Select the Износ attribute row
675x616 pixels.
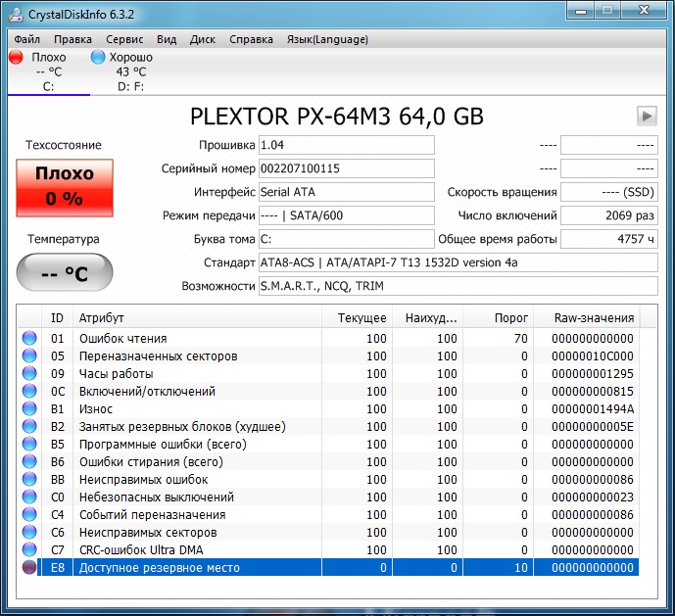pyautogui.click(x=328, y=409)
